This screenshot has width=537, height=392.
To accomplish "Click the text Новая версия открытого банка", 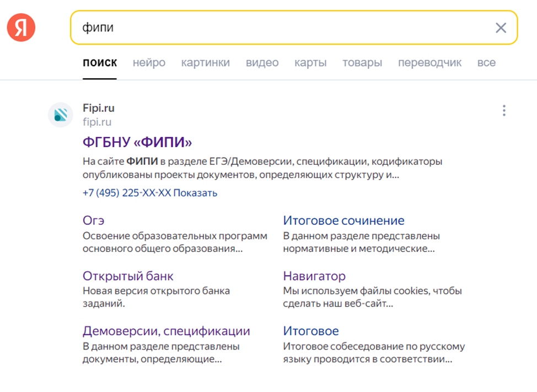I will click(156, 291).
